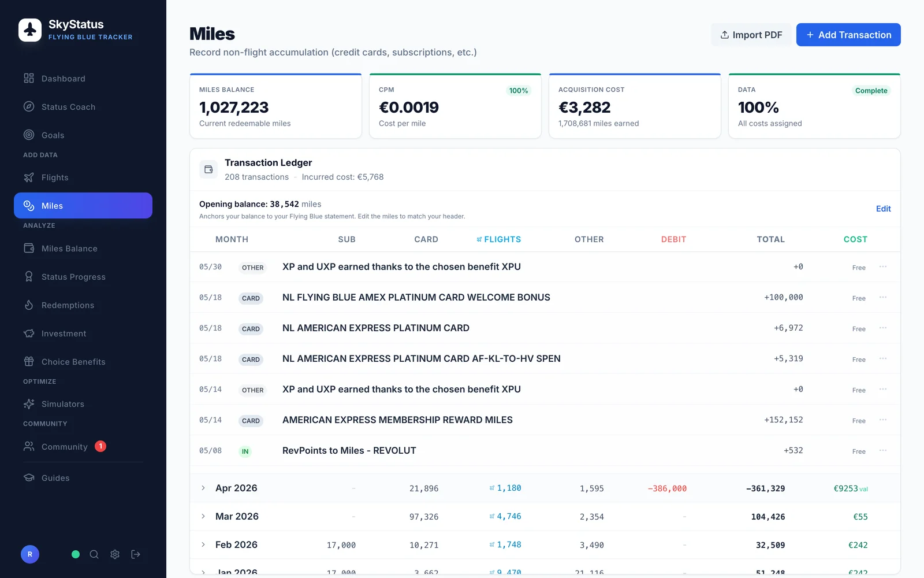This screenshot has height=578, width=924.
Task: Open the Flights data page
Action: (83, 177)
